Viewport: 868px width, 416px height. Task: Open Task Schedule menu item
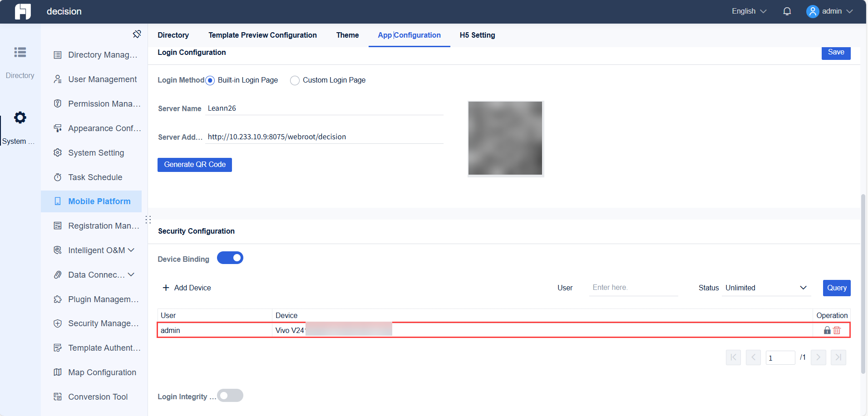pos(91,177)
